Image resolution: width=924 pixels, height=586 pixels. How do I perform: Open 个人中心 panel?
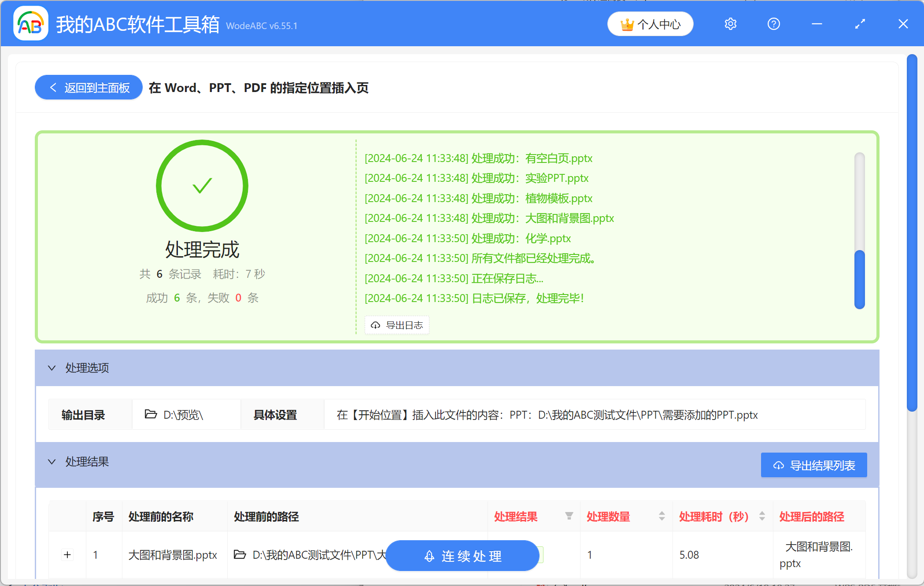pyautogui.click(x=650, y=24)
